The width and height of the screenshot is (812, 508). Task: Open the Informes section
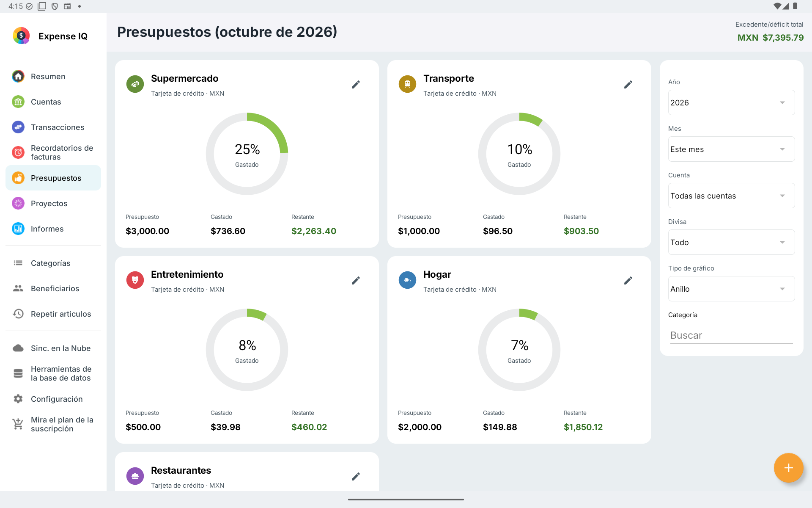(53, 229)
